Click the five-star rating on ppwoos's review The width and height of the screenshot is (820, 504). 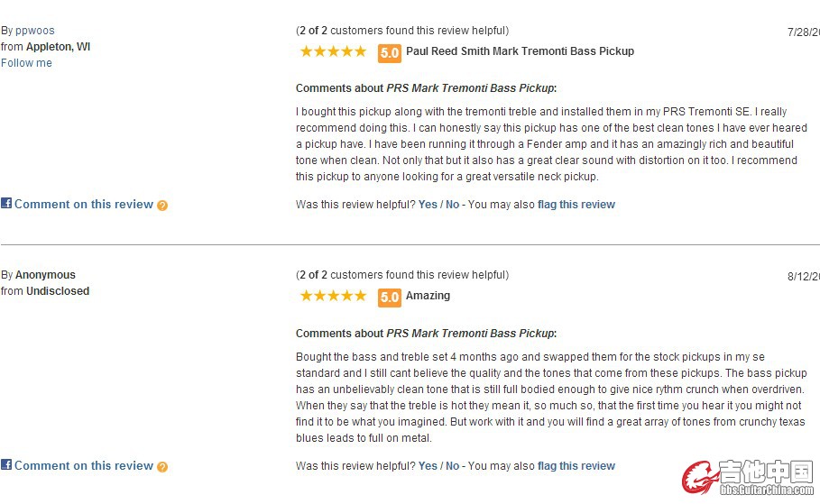coord(333,51)
